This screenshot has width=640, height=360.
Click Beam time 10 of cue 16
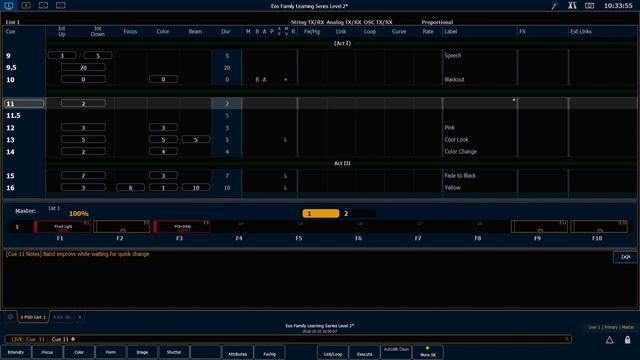click(196, 188)
